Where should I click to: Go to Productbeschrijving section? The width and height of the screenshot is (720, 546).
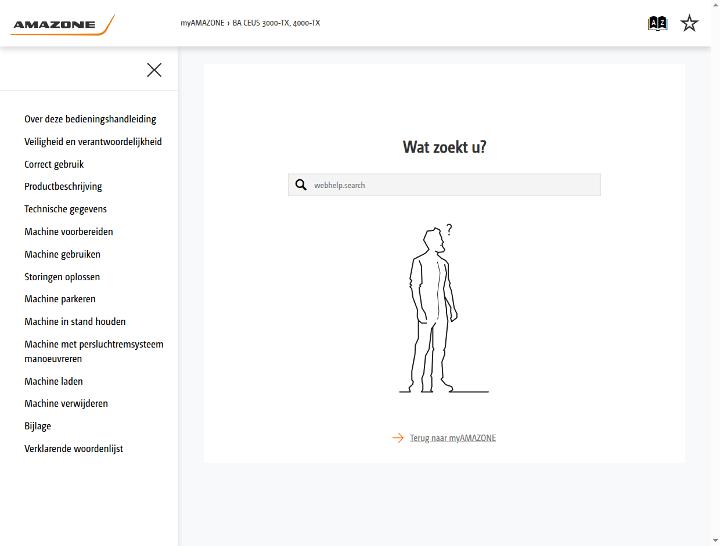63,186
